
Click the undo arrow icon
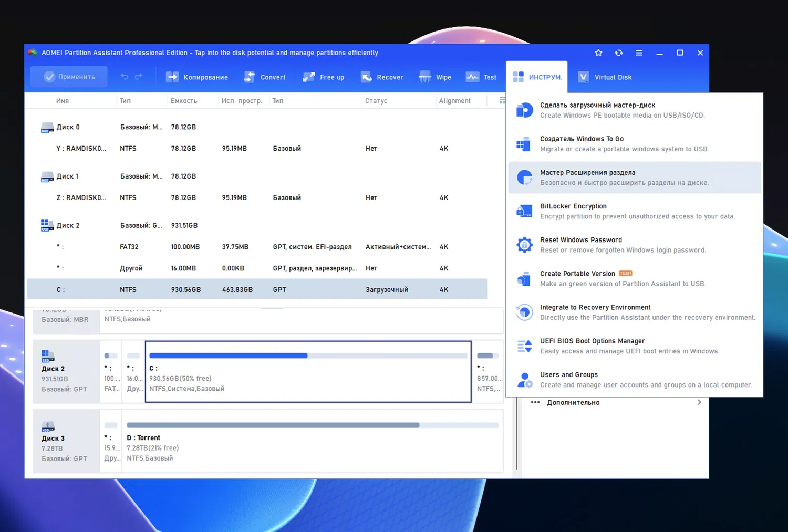(125, 77)
